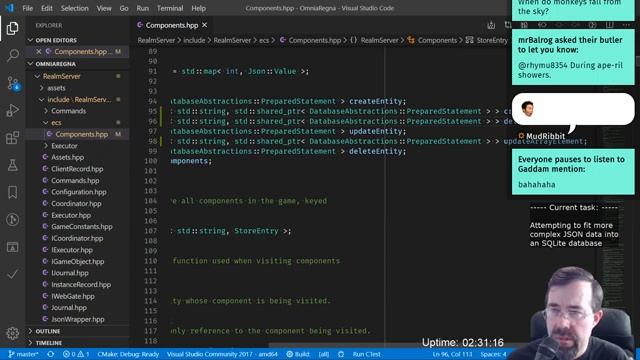Image resolution: width=640 pixels, height=360 pixels.
Task: Open the Search view in activity bar
Action: [x=12, y=55]
